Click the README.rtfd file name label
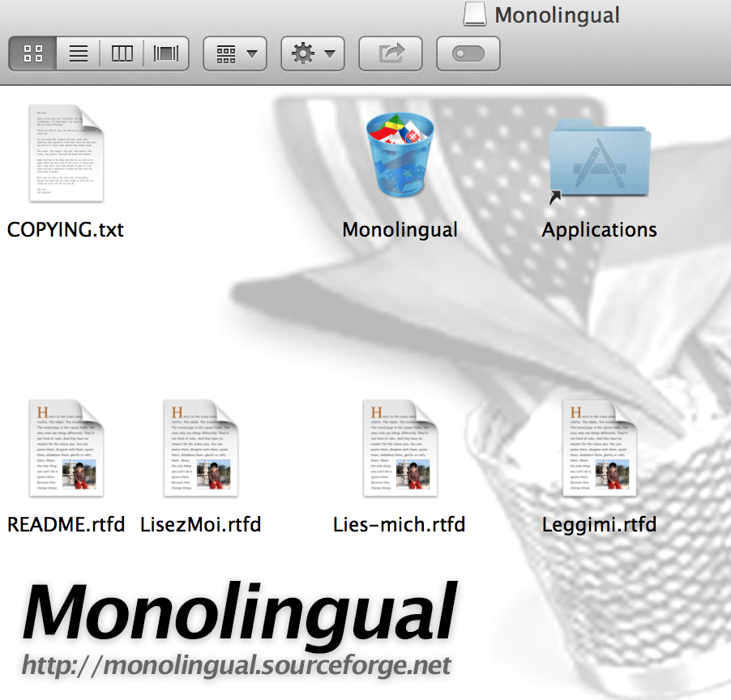Image resolution: width=731 pixels, height=700 pixels. point(66,524)
